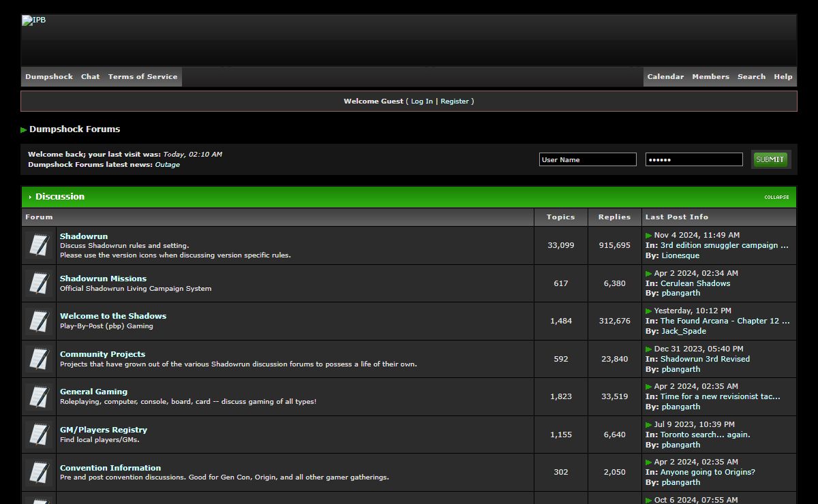Focus the password input field
Image resolution: width=818 pixels, height=504 pixels.
(x=693, y=159)
